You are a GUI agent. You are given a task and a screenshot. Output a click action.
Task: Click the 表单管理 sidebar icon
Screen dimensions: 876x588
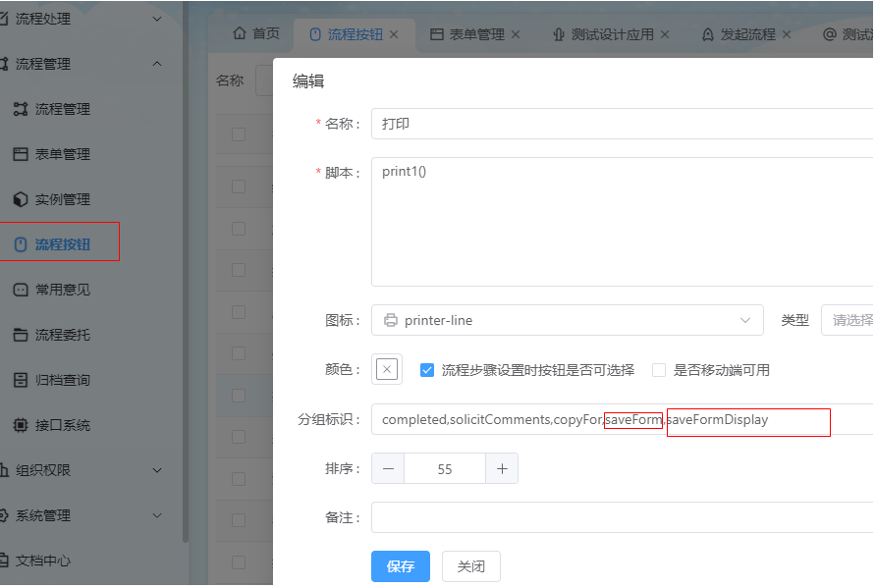(21, 154)
